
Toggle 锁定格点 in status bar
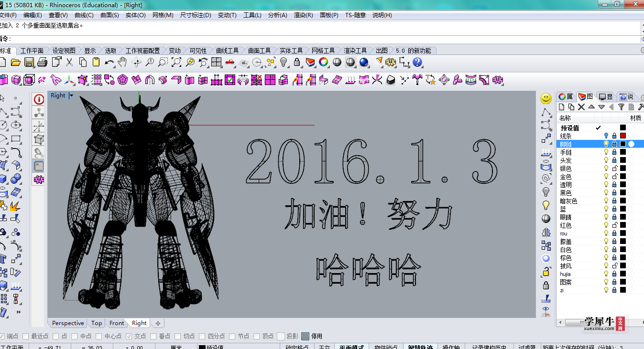click(297, 347)
